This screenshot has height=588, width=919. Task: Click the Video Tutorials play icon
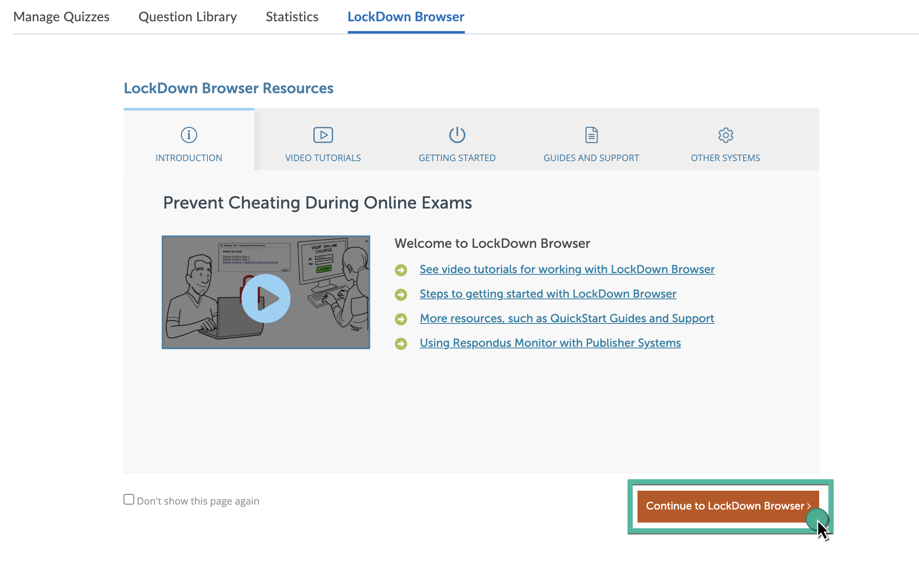click(323, 135)
